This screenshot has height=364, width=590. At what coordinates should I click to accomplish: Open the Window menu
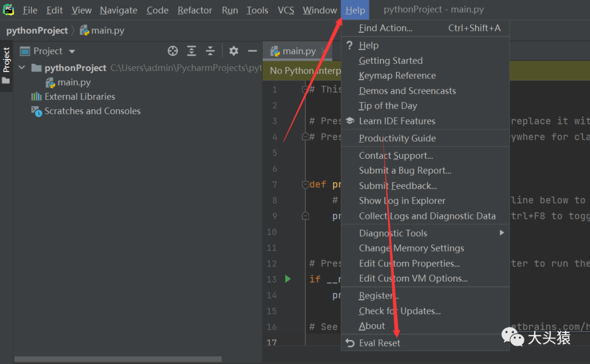pyautogui.click(x=320, y=10)
